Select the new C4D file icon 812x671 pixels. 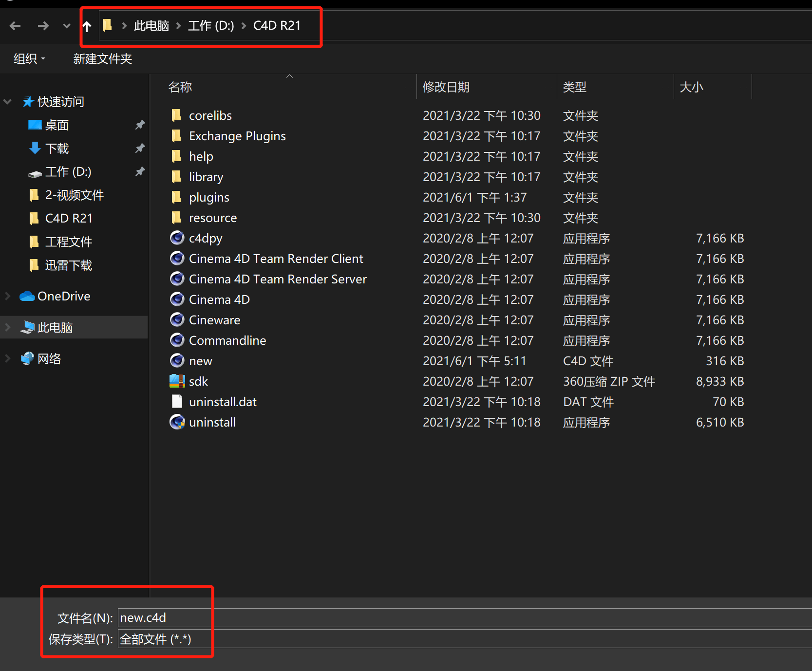[x=177, y=360]
